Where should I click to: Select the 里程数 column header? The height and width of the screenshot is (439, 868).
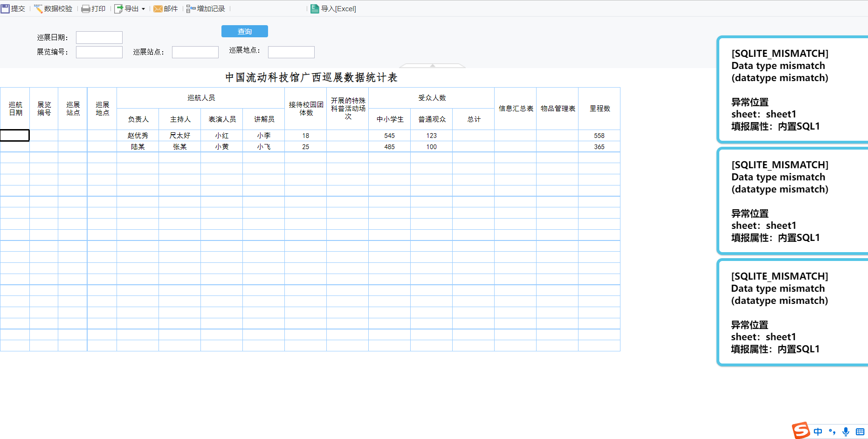(x=599, y=109)
